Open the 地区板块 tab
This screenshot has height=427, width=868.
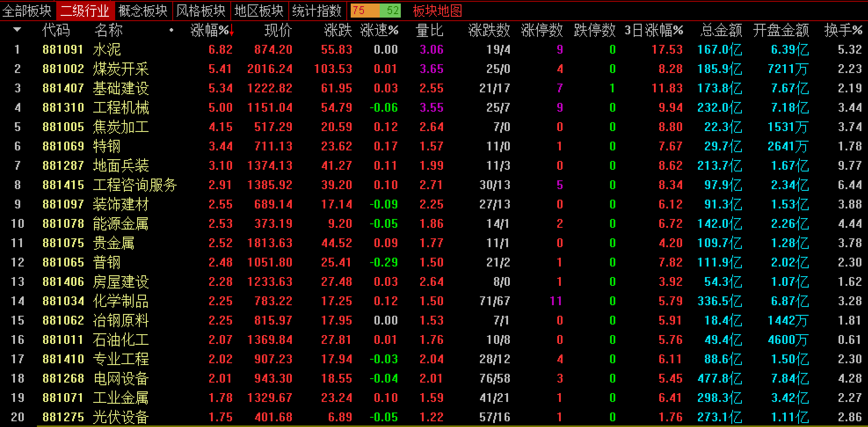click(259, 11)
